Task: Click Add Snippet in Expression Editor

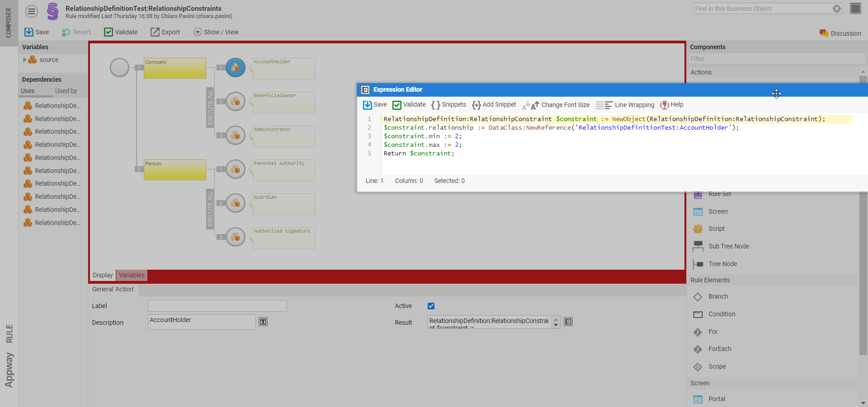Action: pos(494,105)
